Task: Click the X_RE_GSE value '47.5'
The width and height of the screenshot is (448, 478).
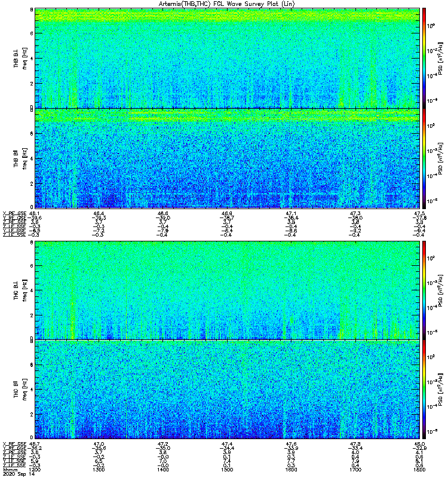Action: point(419,213)
